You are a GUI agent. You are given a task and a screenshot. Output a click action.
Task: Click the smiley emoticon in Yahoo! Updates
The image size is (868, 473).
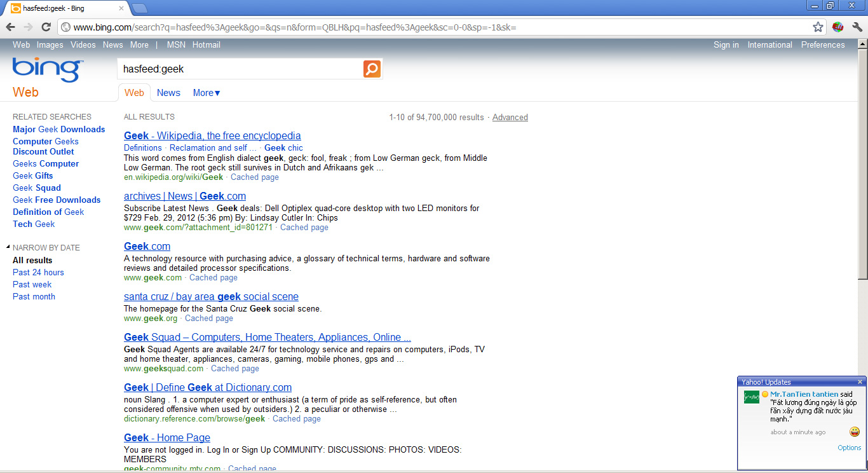click(855, 432)
